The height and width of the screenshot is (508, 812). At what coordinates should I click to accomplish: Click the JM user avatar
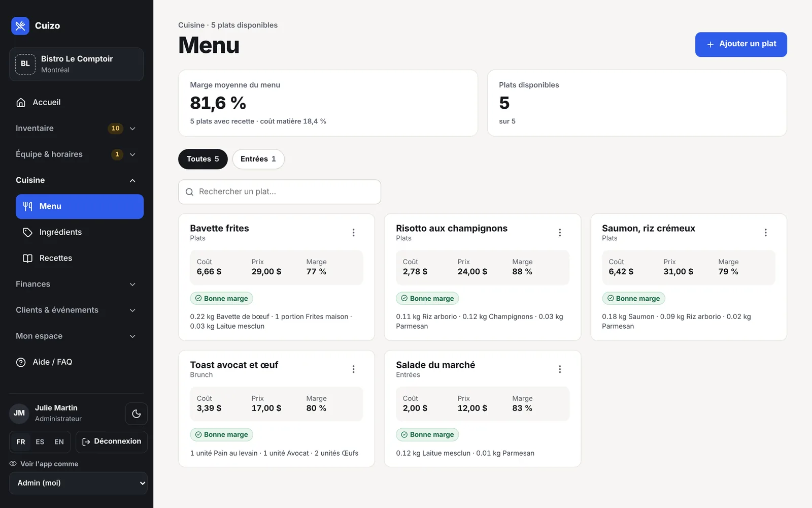(19, 413)
